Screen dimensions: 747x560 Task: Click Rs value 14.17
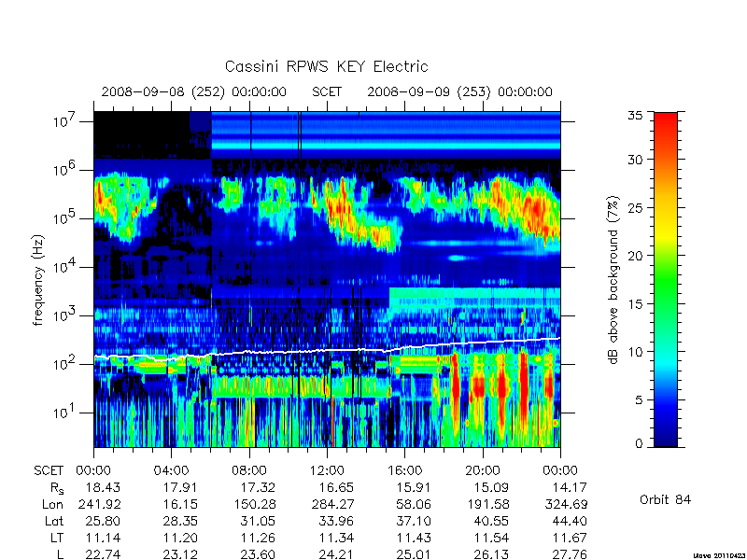point(570,487)
